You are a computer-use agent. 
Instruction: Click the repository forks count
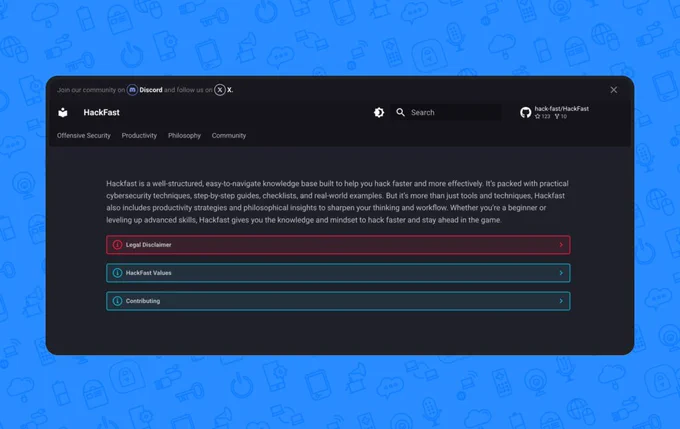561,116
